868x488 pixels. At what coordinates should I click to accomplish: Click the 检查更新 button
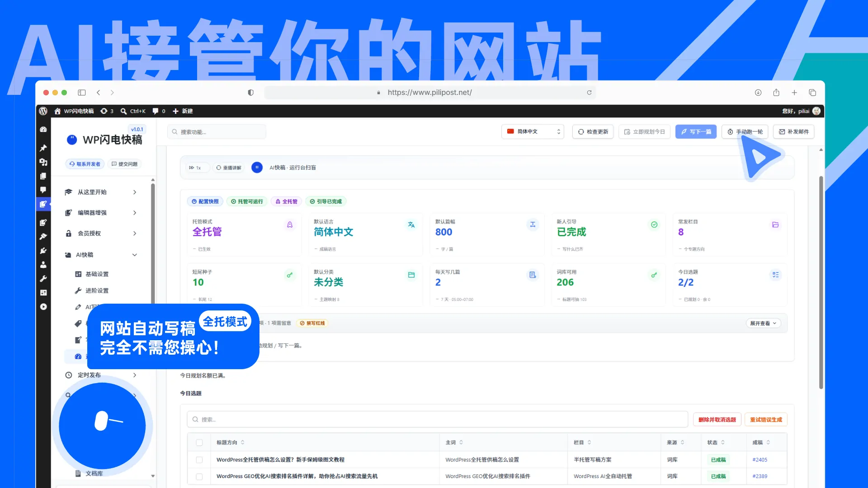593,132
